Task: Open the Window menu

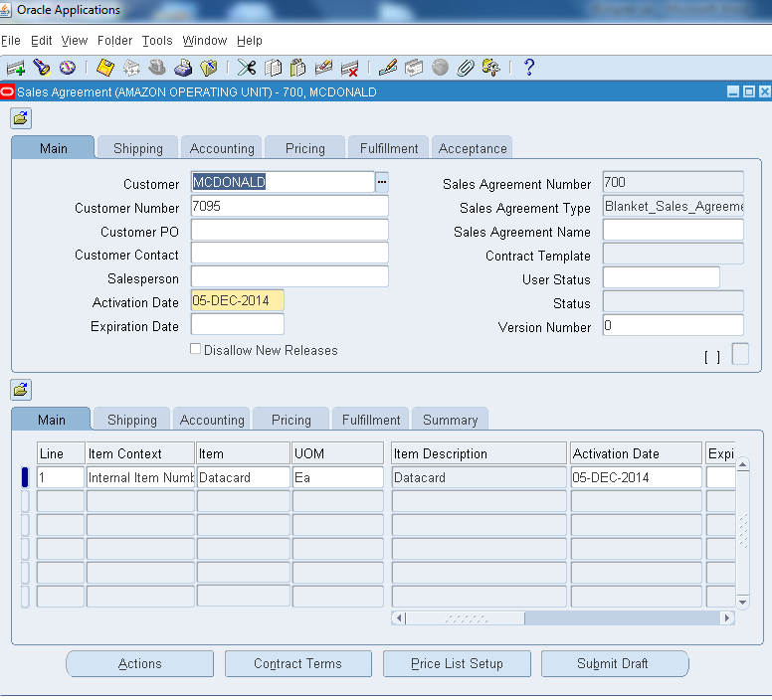Action: [204, 41]
